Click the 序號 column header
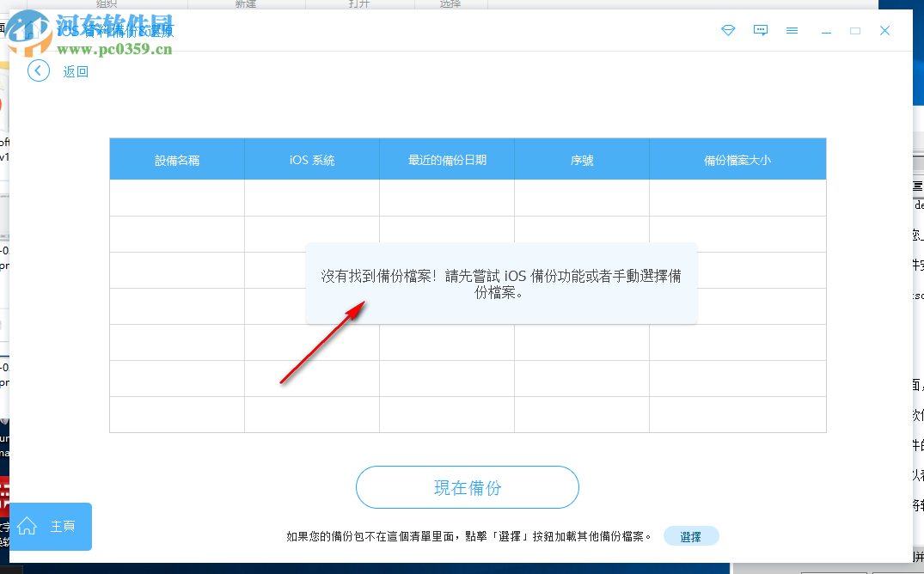 [x=581, y=158]
